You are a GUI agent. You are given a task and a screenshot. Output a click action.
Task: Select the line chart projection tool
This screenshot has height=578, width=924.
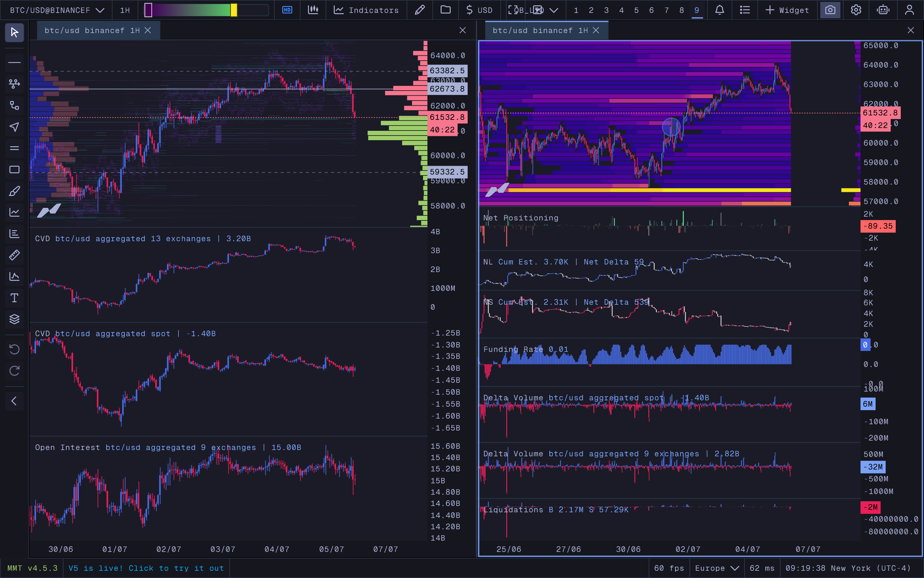click(x=14, y=212)
